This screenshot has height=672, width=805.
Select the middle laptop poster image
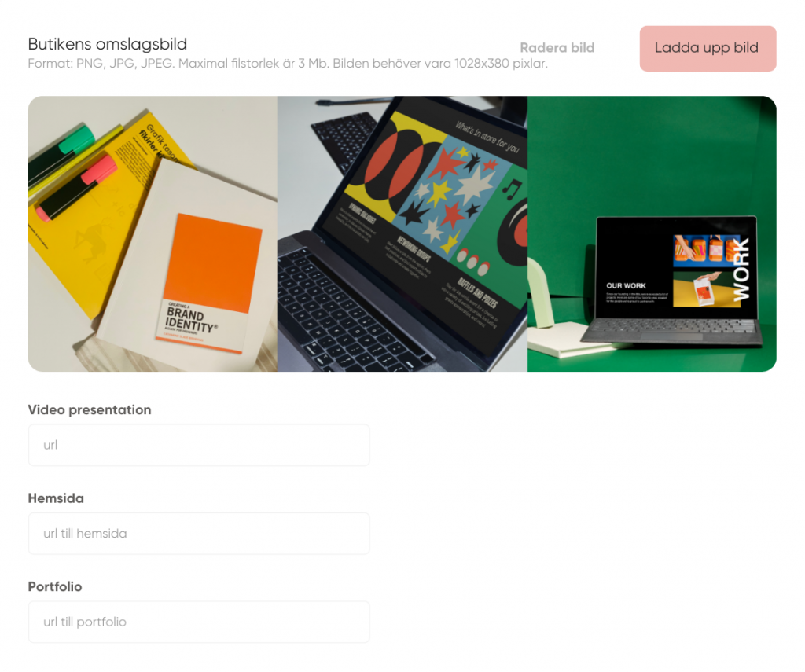pyautogui.click(x=402, y=233)
